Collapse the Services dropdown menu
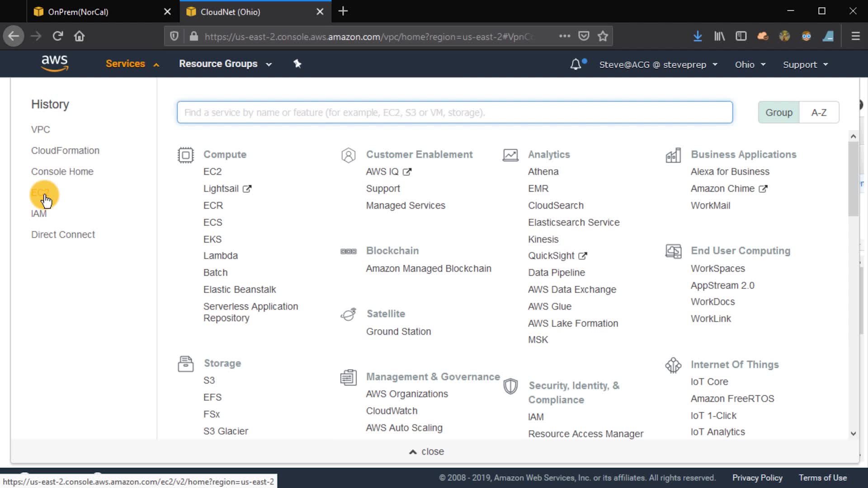868x488 pixels. click(132, 64)
